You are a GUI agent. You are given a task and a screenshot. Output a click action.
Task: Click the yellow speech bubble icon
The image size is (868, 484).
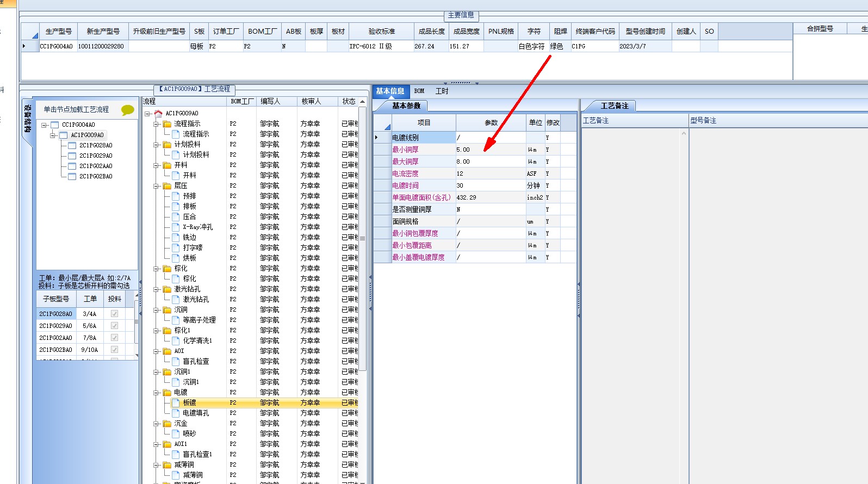point(128,110)
